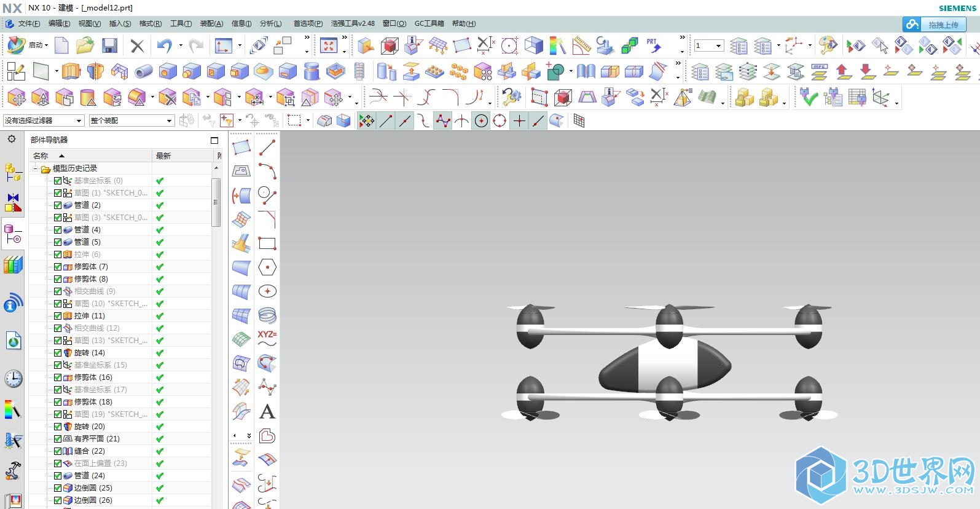Uncheck the 旋转 (14) feature checkbox

coord(58,352)
